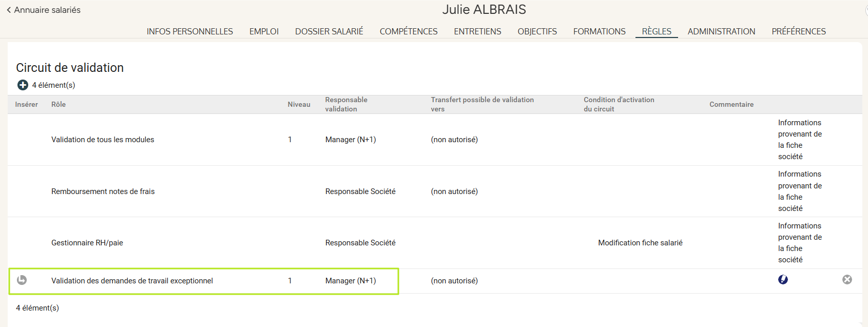
Task: Click the Remboursement notes de frais role
Action: 103,191
